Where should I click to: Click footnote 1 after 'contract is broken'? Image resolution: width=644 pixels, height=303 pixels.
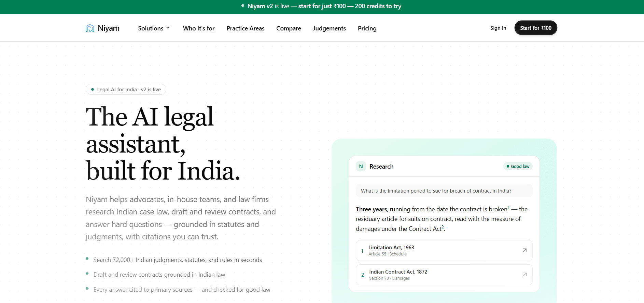click(x=509, y=207)
